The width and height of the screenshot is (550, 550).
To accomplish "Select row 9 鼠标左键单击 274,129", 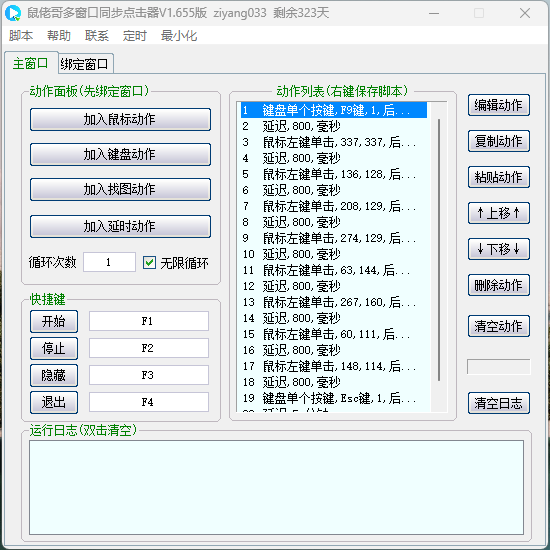I will coord(334,238).
